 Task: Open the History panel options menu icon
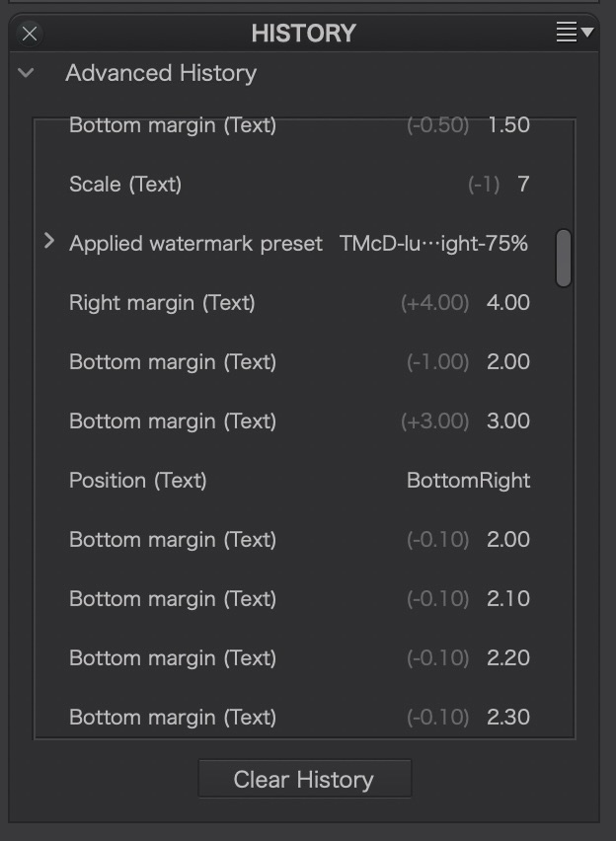(x=574, y=33)
